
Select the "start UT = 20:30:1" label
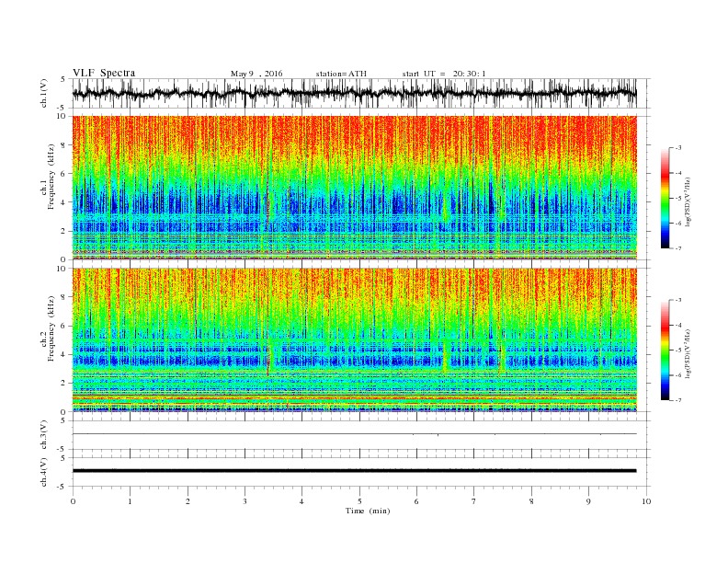pyautogui.click(x=444, y=74)
